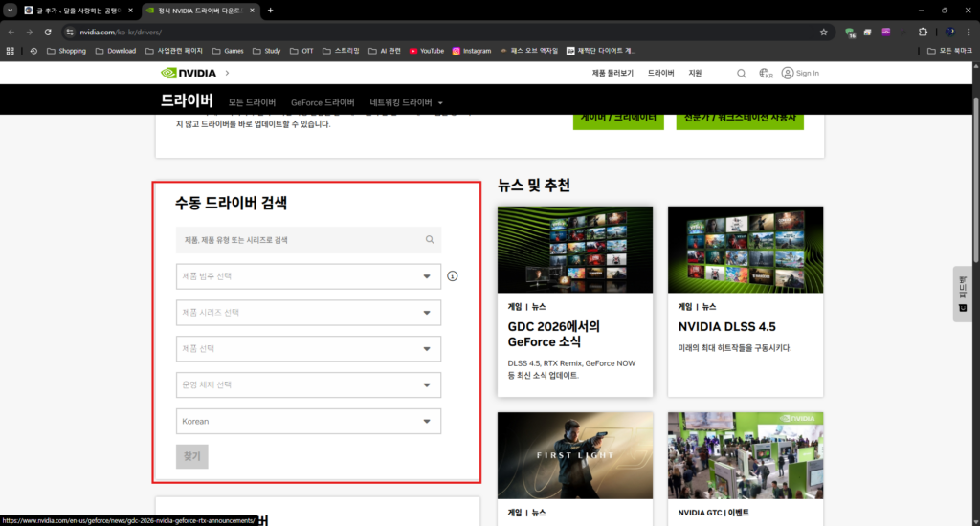Reload the page
This screenshot has width=980, height=526.
48,32
